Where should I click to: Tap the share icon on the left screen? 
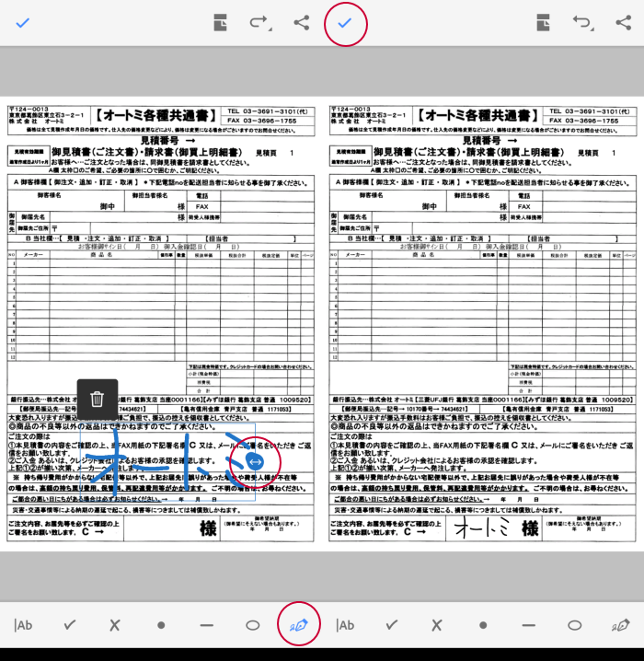[302, 22]
